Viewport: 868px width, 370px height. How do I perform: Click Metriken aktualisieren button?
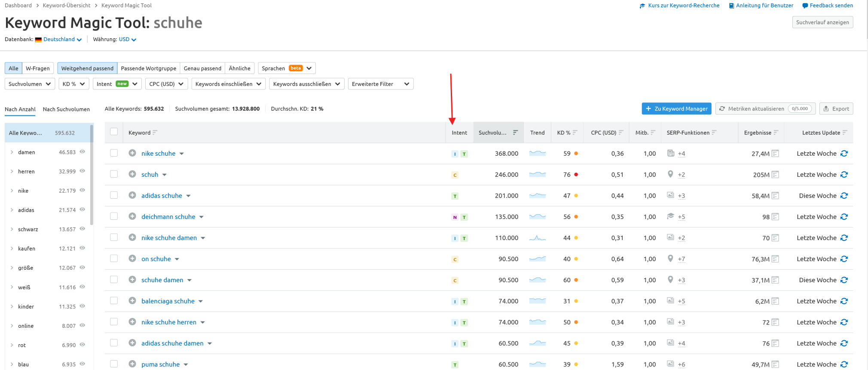click(x=765, y=109)
